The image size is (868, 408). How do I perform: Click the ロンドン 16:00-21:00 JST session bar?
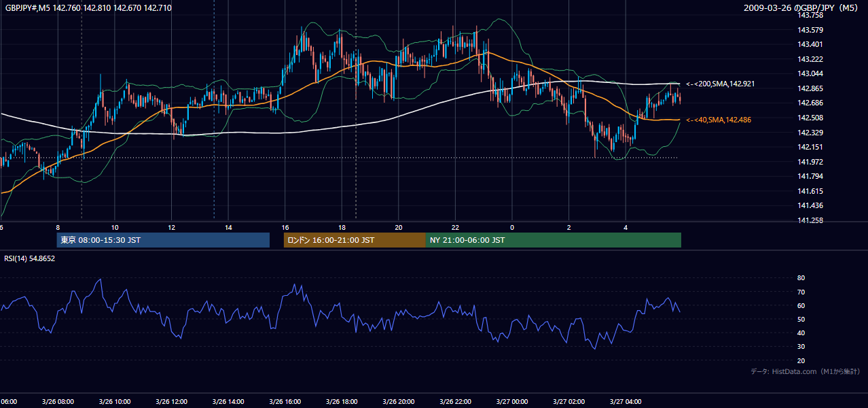[x=355, y=240]
